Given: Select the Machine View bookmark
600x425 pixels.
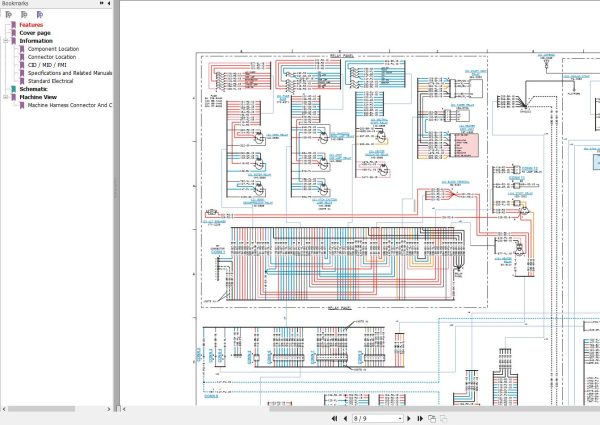Looking at the screenshot, I should [x=38, y=97].
